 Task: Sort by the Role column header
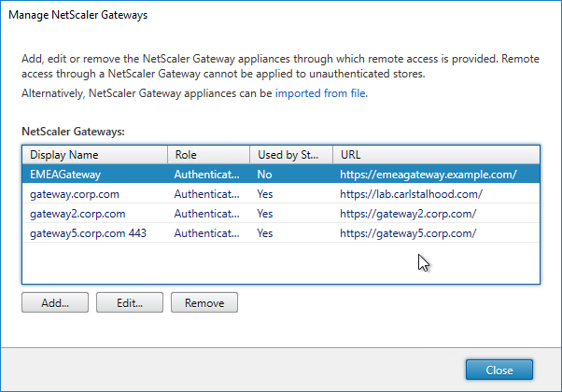pos(208,155)
